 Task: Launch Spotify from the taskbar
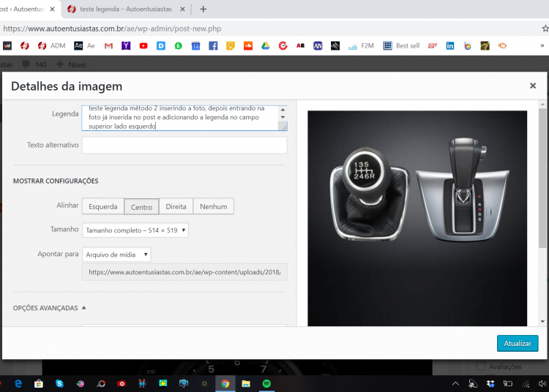266,383
